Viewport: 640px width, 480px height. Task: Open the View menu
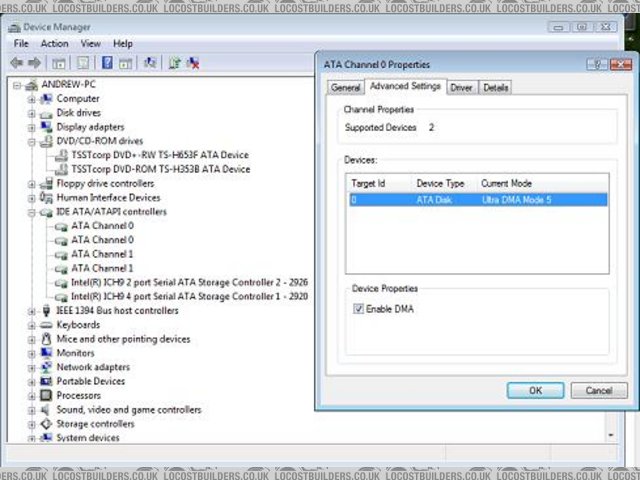90,44
